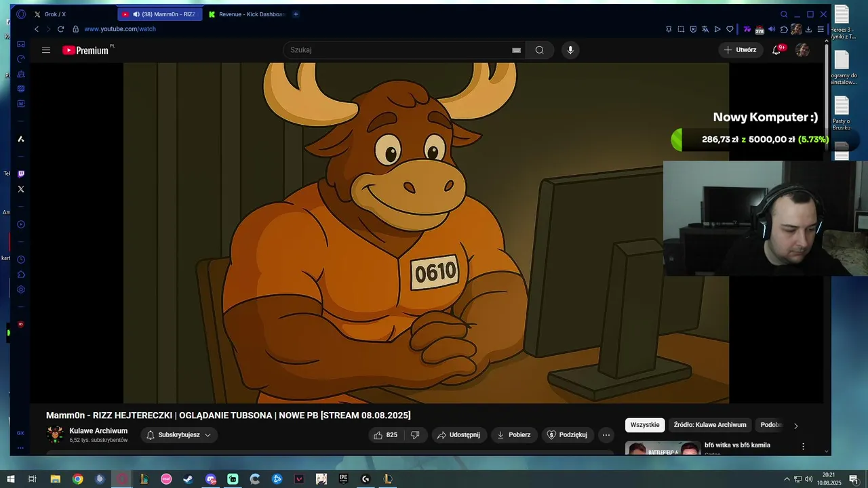Click the Utwórz create button
Image resolution: width=868 pixels, height=488 pixels.
click(x=741, y=50)
